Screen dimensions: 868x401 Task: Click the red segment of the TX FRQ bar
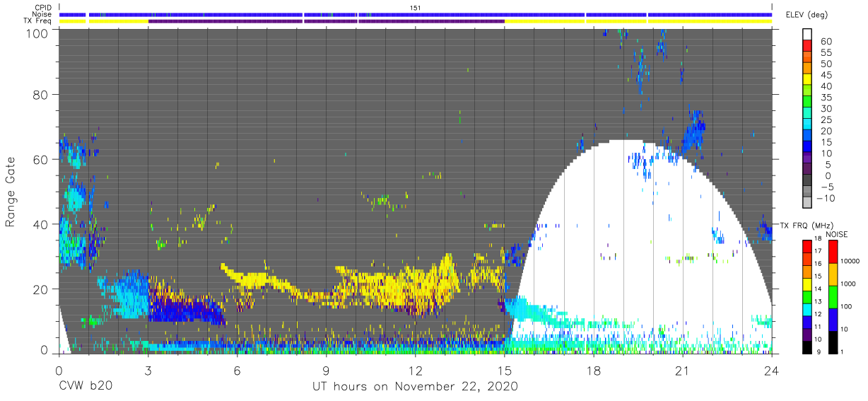click(807, 247)
